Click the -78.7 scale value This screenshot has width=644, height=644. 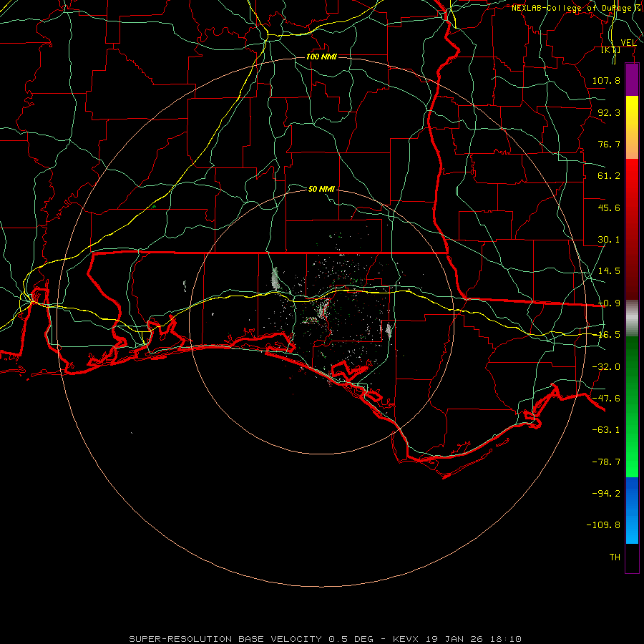coord(606,462)
